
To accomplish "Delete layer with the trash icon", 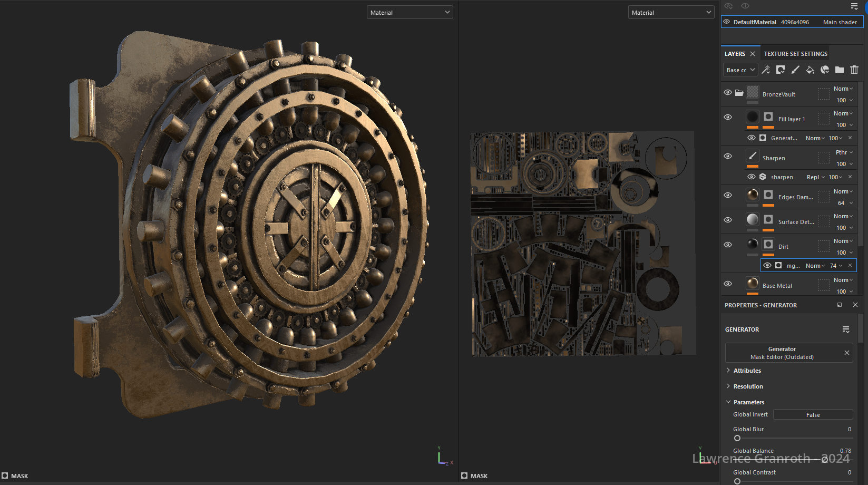I will click(854, 70).
